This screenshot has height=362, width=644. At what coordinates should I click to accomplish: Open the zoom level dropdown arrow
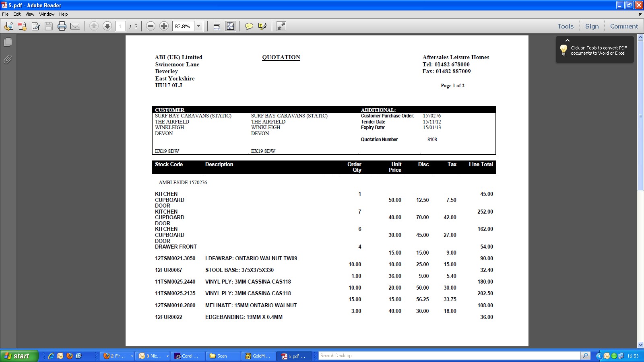tap(198, 26)
